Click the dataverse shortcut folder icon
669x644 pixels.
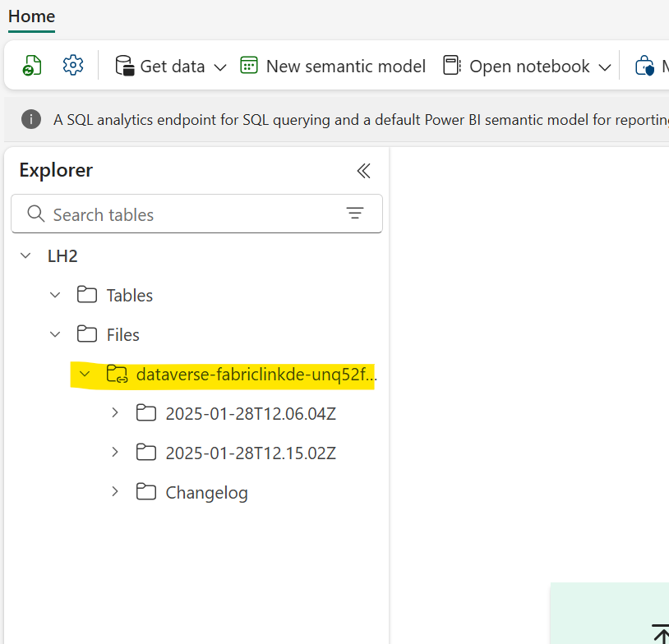click(118, 374)
